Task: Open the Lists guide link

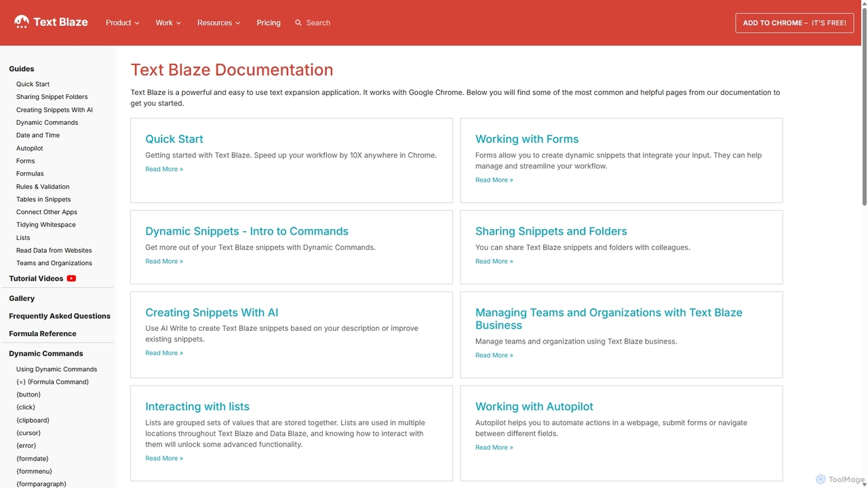Action: [23, 238]
